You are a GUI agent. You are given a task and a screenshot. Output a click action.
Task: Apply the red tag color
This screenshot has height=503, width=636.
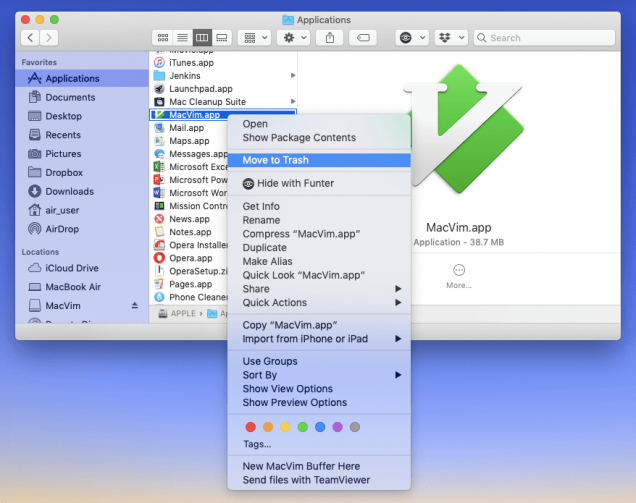pyautogui.click(x=251, y=427)
